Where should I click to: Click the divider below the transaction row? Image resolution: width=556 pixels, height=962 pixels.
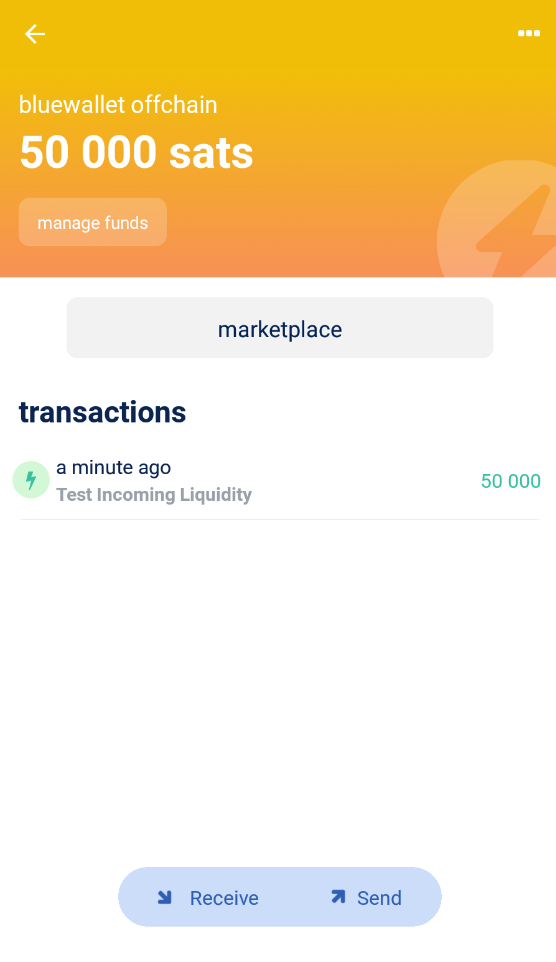pos(280,520)
